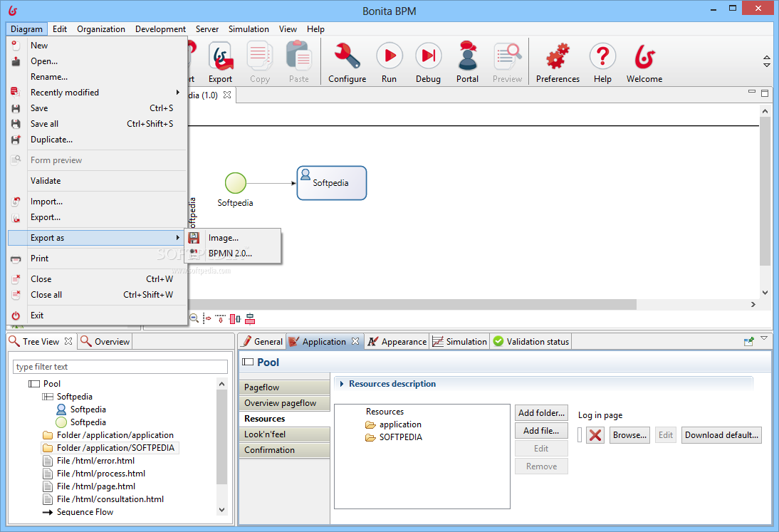
Task: Switch to the Overview tab
Action: 105,341
